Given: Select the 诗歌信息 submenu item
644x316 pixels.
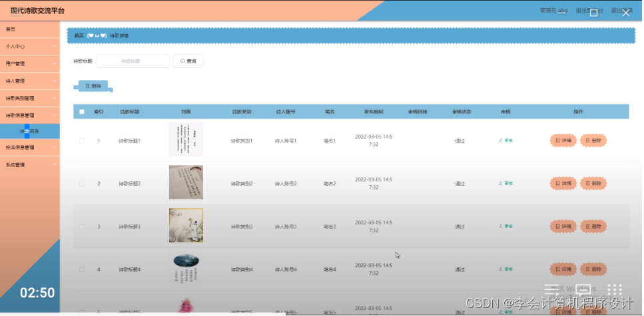Looking at the screenshot, I should (29, 131).
